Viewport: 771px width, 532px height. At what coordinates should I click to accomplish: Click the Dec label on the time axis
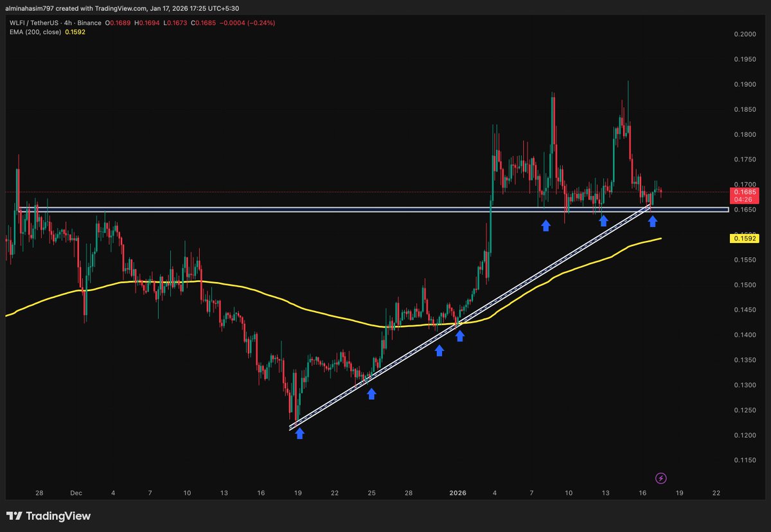point(76,493)
